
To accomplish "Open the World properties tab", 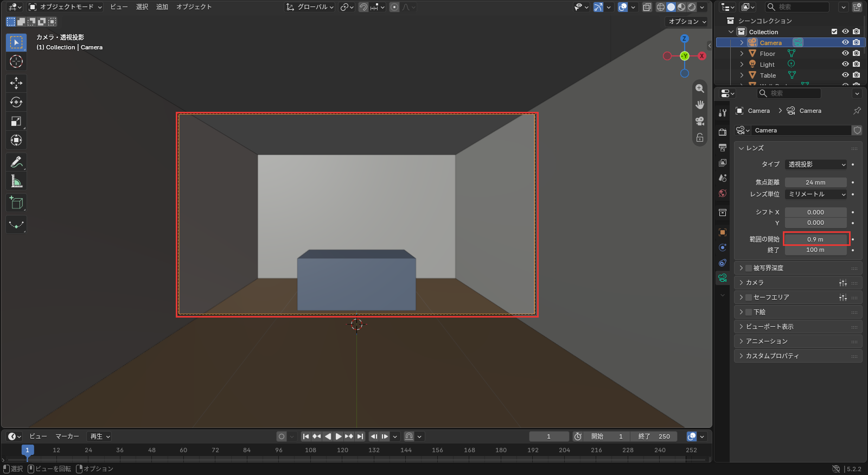I will tap(723, 193).
